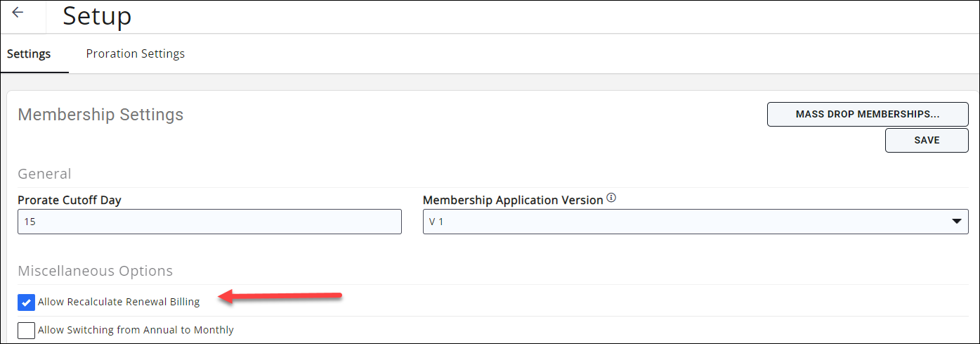Select the 'V 1' value in version combo box
The height and width of the screenshot is (344, 980).
point(437,222)
